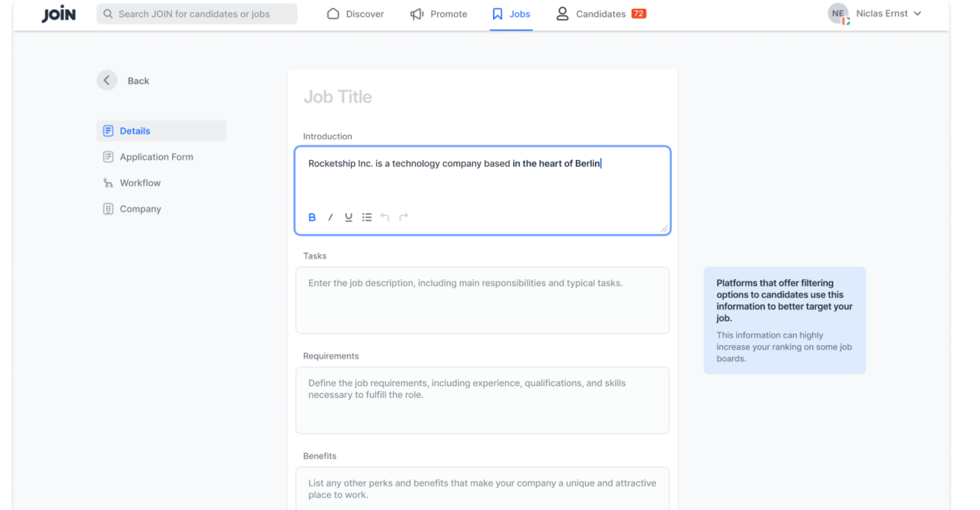This screenshot has height=510, width=980.
Task: Click the Promote megaphone icon
Action: (416, 13)
